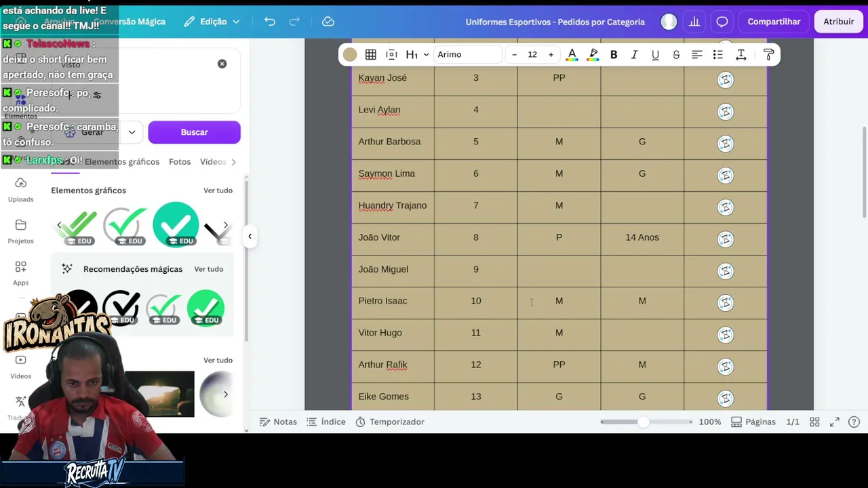This screenshot has width=868, height=488.
Task: Open the text highlight color tool
Action: point(593,54)
